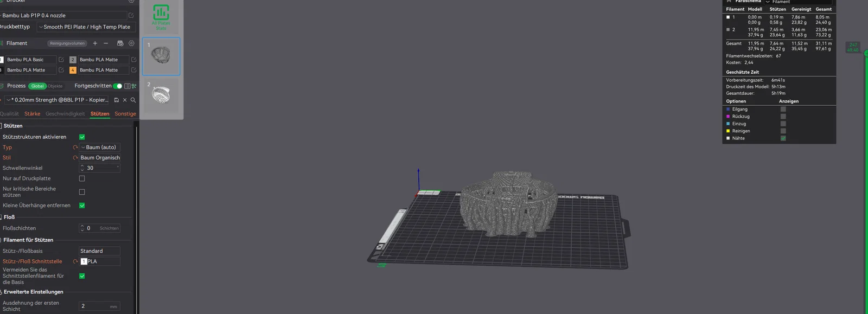Image resolution: width=868 pixels, height=314 pixels.
Task: Switch to the Sonstige tab
Action: click(x=125, y=114)
